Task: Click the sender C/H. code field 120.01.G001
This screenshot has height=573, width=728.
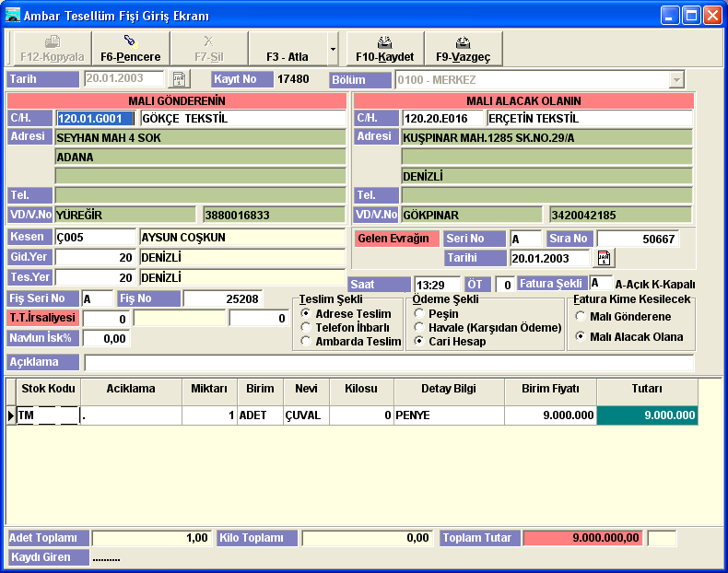Action: [95, 118]
